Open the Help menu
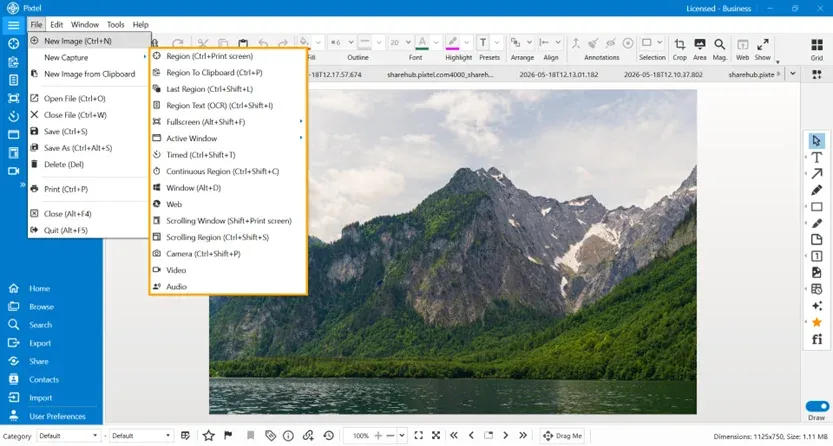 [x=140, y=24]
